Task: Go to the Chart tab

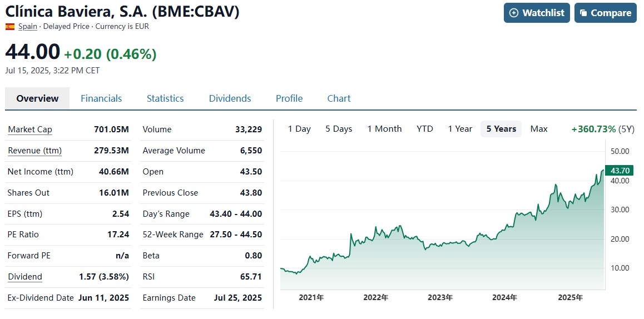Action: (339, 98)
